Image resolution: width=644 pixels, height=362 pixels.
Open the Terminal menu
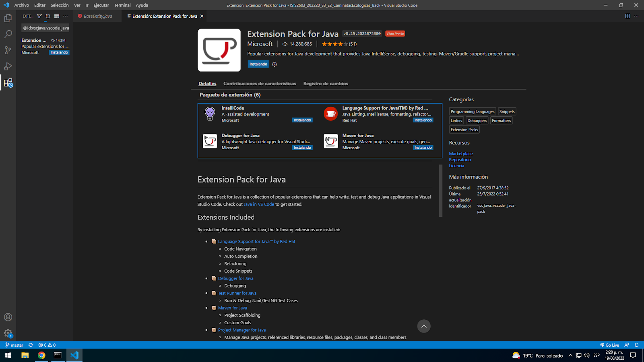pyautogui.click(x=122, y=5)
